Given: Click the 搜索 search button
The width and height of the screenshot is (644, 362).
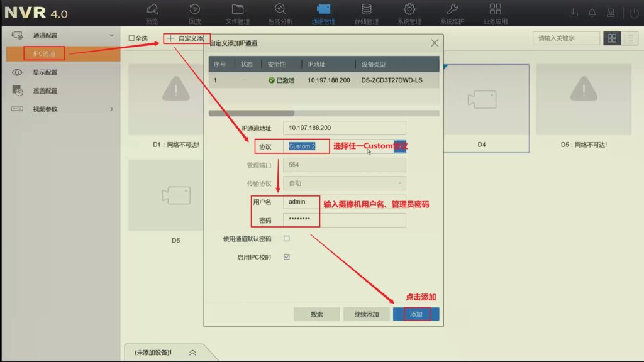Looking at the screenshot, I should (317, 314).
